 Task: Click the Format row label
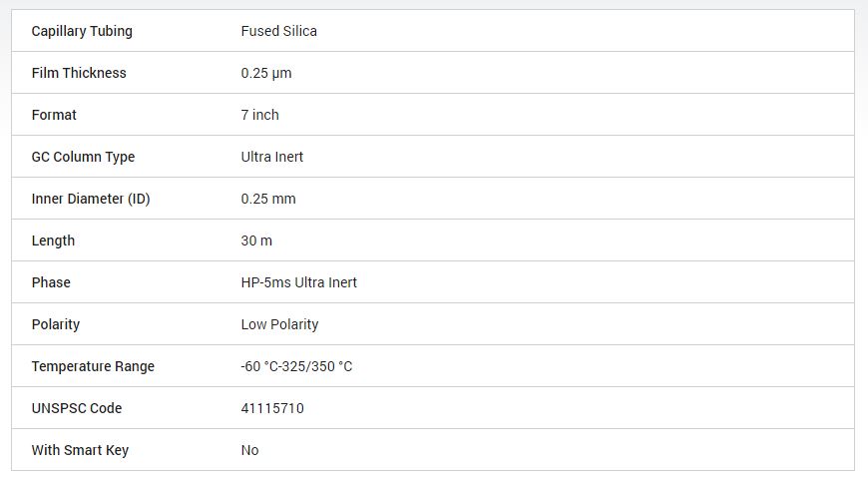54,115
